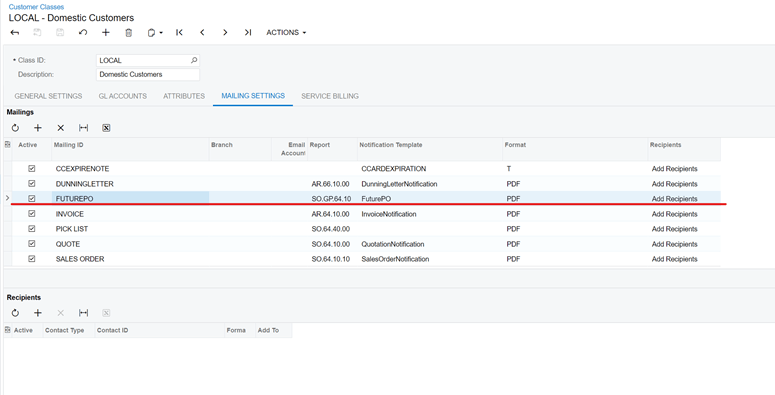The height and width of the screenshot is (395, 775).
Task: Toggle Active checkbox for PICK LIST
Action: point(32,229)
